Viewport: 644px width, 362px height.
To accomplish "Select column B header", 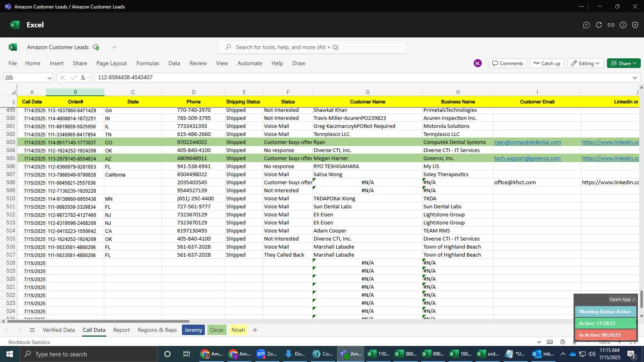I will (75, 92).
